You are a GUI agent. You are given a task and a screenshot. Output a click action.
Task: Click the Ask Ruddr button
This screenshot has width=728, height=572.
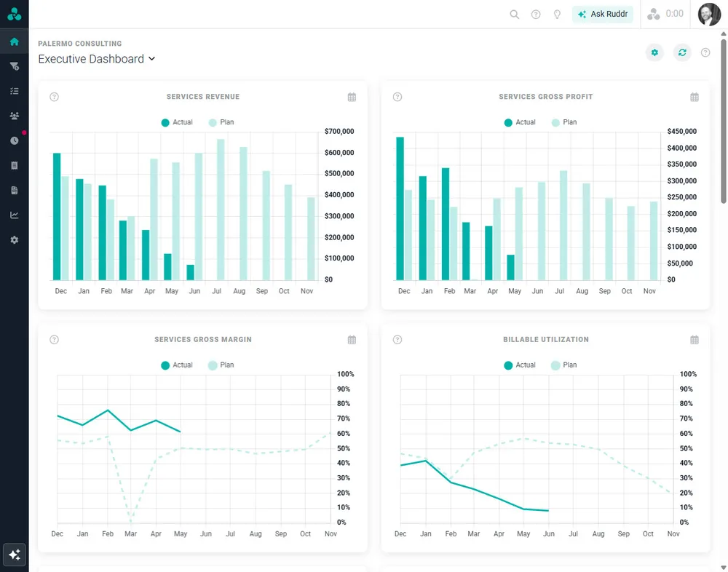(603, 14)
